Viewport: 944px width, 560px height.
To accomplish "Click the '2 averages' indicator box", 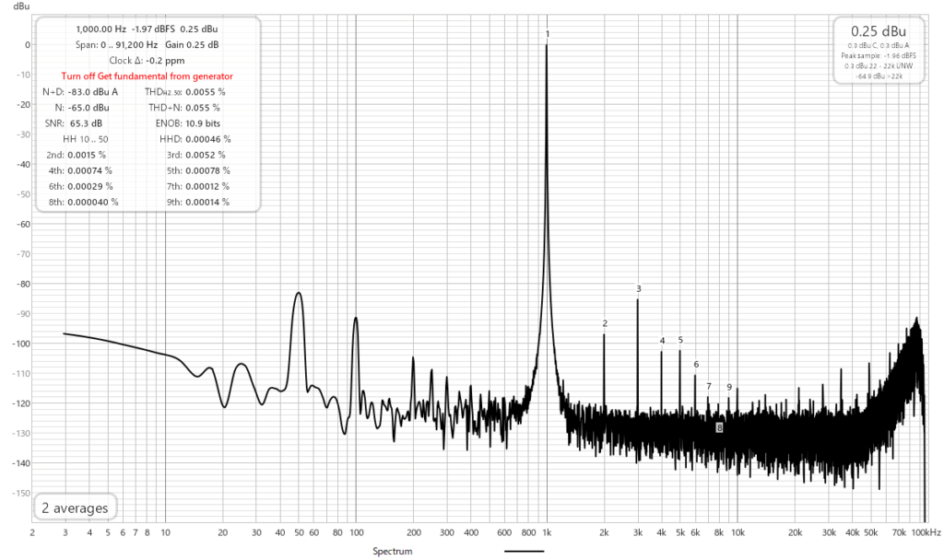I will click(x=74, y=507).
